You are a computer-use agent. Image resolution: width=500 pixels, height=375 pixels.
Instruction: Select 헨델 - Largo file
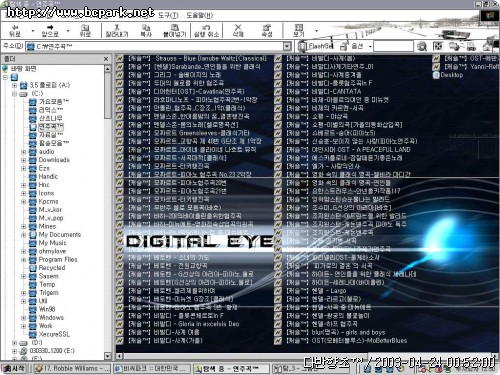316,291
